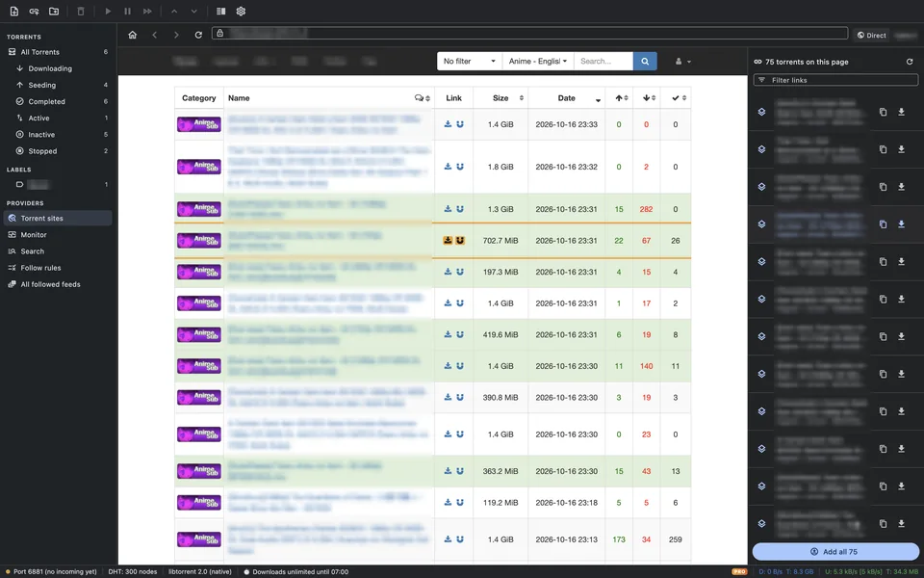Click the trash delete toolbar icon
This screenshot has width=924, height=578.
coord(81,12)
